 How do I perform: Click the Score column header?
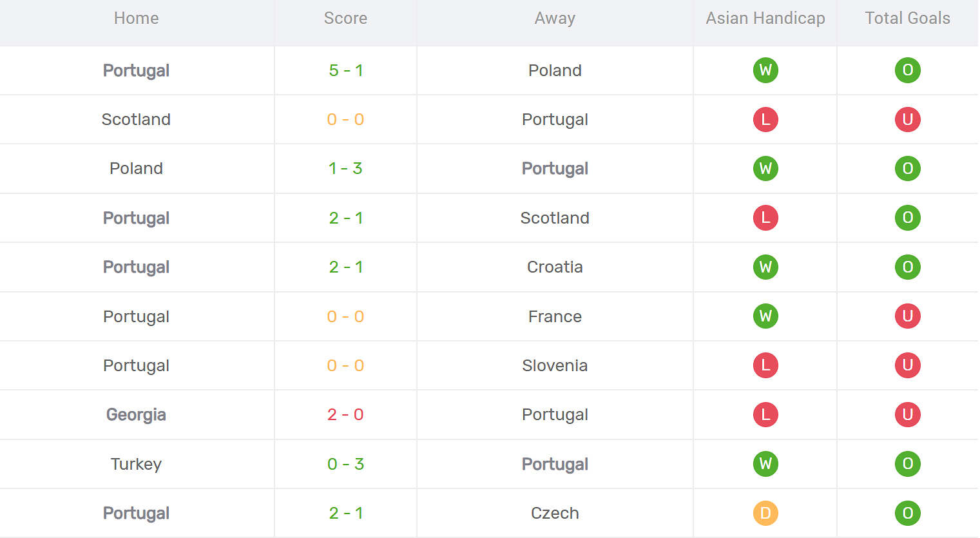point(345,18)
